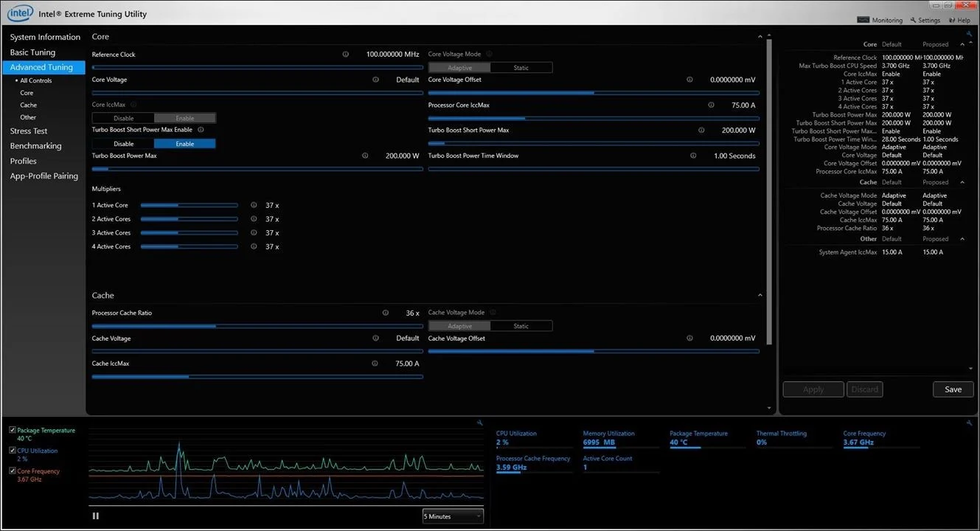
Task: Set Turbo Boost Short Power Max to Disable
Action: pyautogui.click(x=123, y=144)
